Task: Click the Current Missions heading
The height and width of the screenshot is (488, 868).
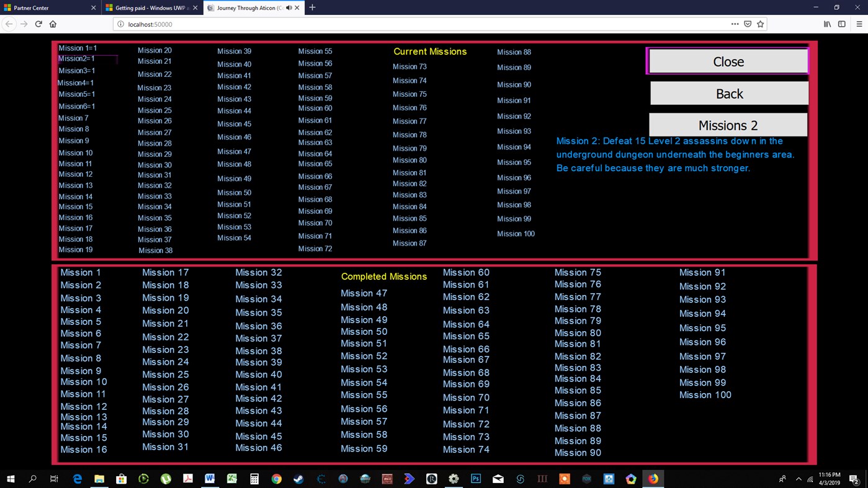Action: click(430, 51)
